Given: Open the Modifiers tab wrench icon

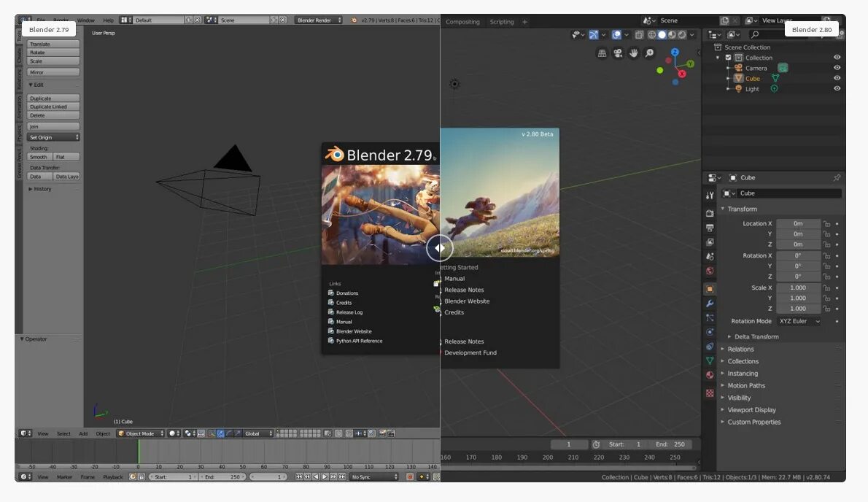Looking at the screenshot, I should coord(710,304).
